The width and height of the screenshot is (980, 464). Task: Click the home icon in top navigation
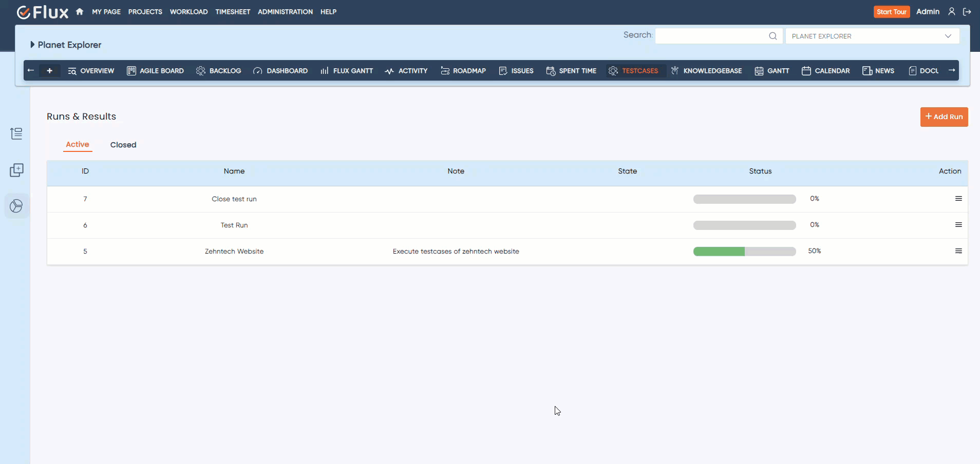coord(80,12)
